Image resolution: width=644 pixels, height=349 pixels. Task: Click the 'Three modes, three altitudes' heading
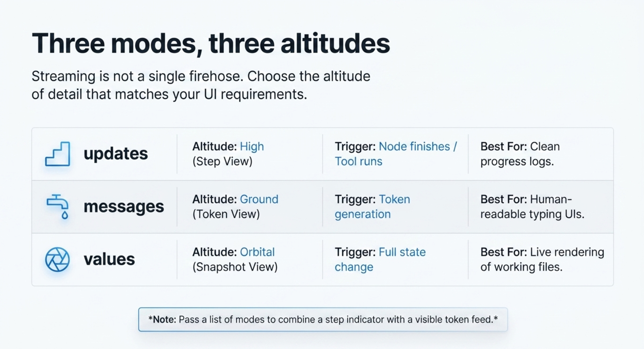click(211, 44)
